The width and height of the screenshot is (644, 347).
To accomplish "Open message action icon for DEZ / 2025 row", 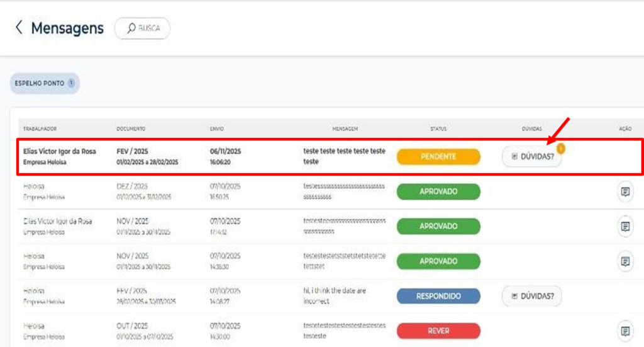I will 625,191.
